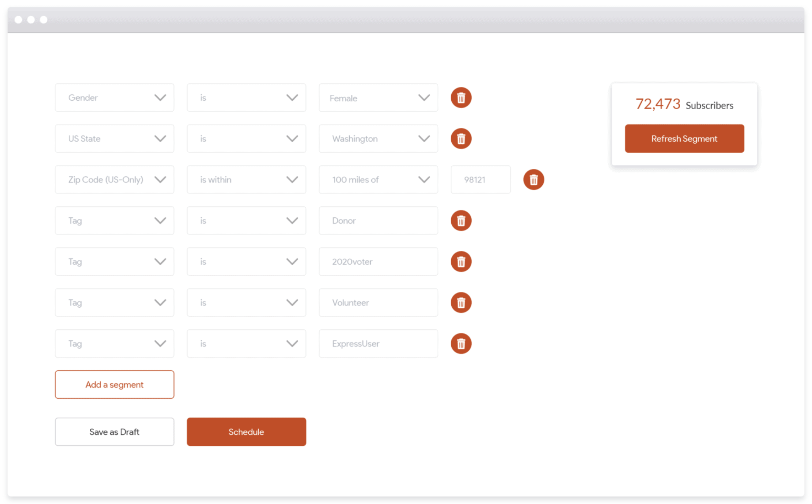The width and height of the screenshot is (812, 504).
Task: Click delete icon on Donor tag row
Action: coord(461,220)
